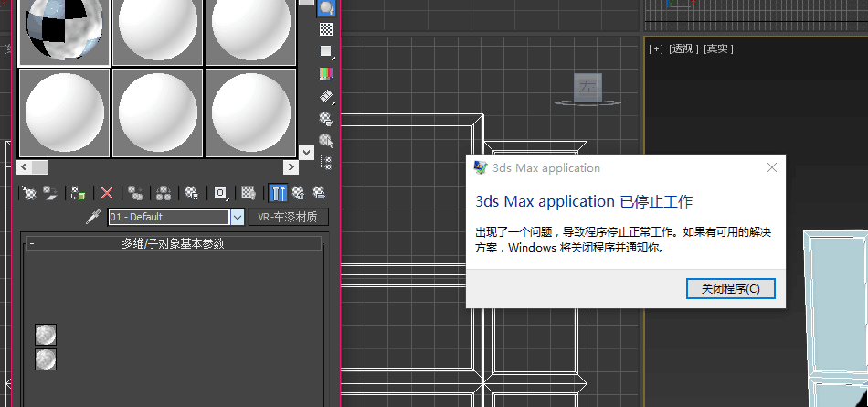Go to Parent material icon

299,193
